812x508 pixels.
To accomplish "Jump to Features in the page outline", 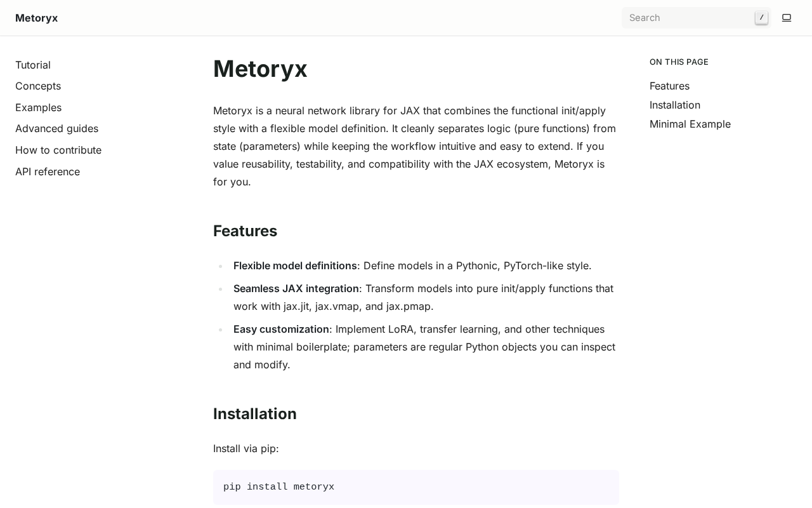I will pyautogui.click(x=669, y=86).
